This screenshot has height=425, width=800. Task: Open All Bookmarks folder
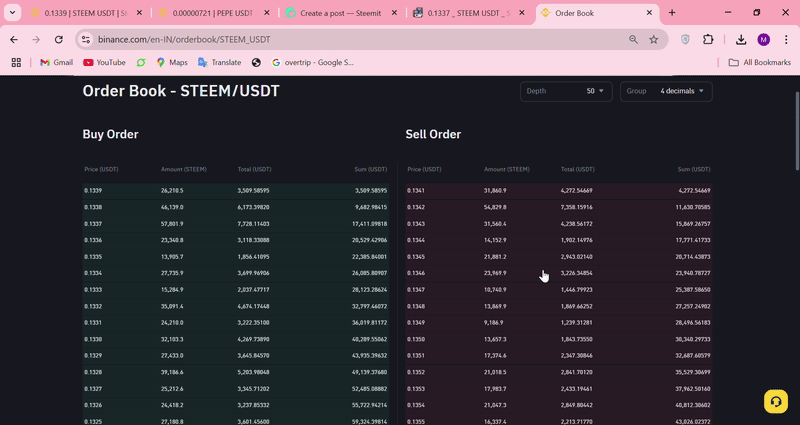point(759,62)
